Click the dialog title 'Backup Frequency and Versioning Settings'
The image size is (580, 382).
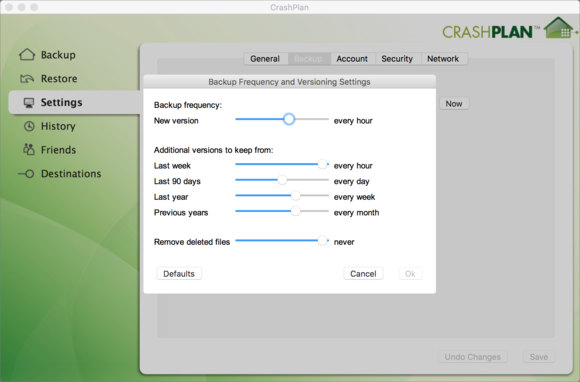[289, 82]
